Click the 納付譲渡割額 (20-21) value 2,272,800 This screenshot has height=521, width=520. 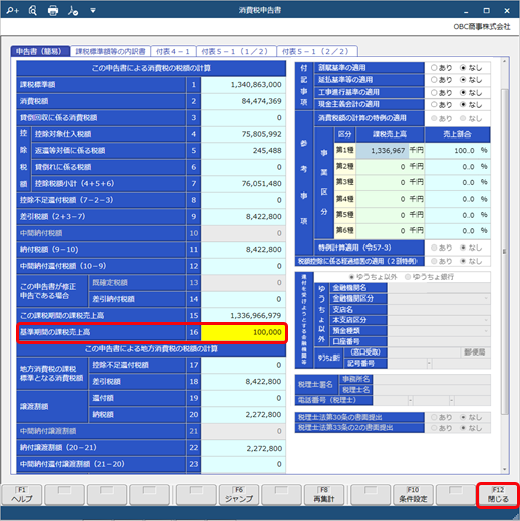243,448
